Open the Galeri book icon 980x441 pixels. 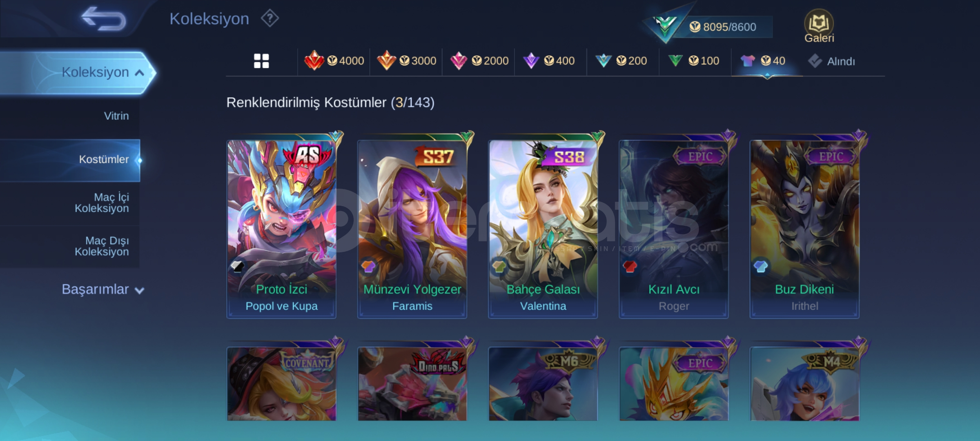819,26
